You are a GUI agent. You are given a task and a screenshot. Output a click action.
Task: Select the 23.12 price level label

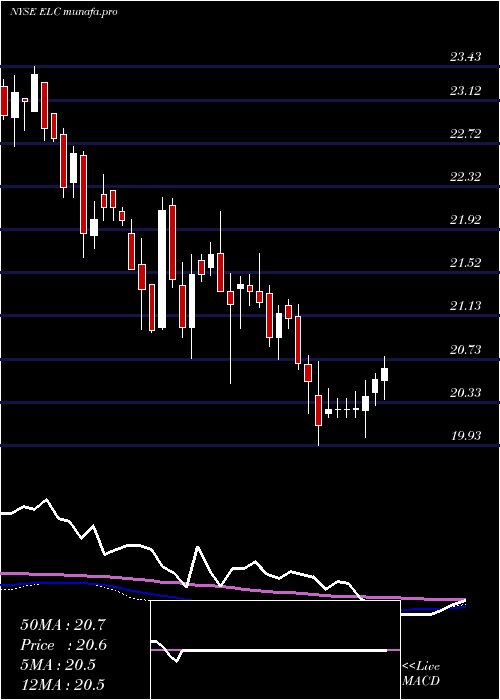(x=466, y=91)
